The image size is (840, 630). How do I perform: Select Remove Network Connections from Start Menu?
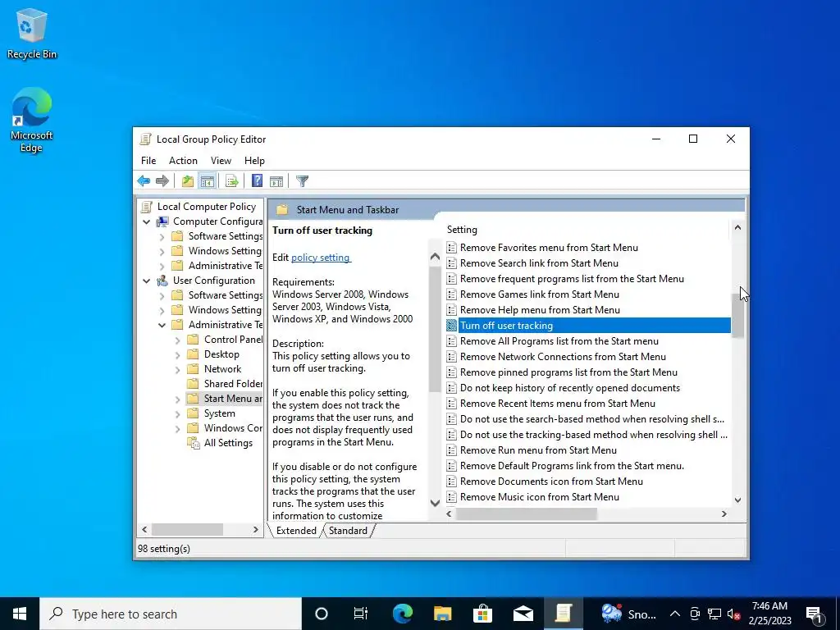tap(563, 357)
